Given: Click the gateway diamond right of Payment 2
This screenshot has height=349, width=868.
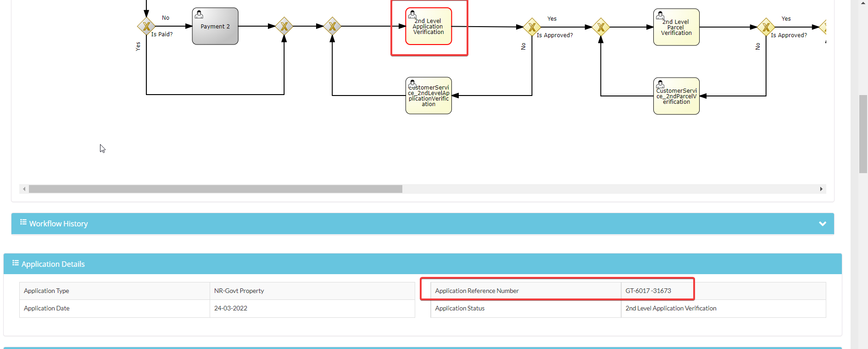Looking at the screenshot, I should point(284,26).
